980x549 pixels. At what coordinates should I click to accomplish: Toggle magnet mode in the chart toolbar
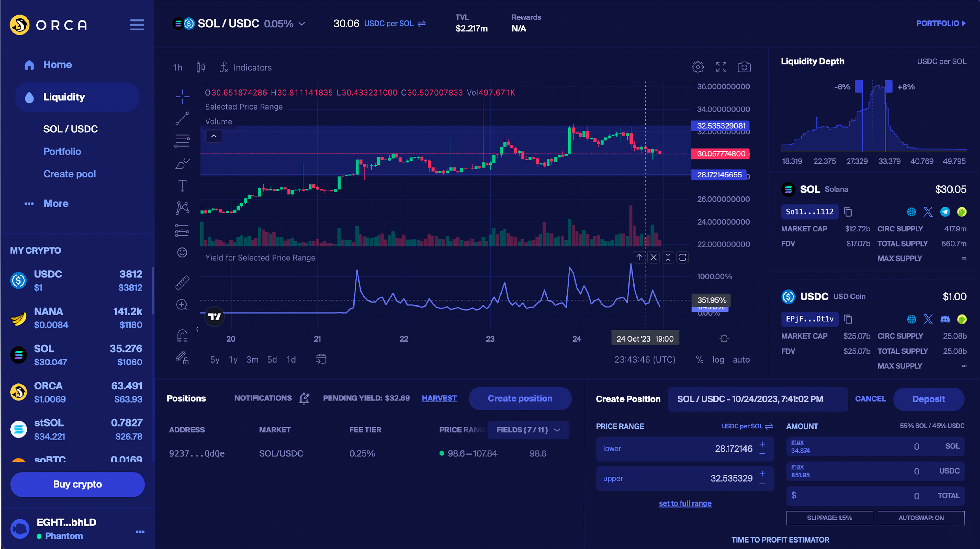tap(183, 335)
